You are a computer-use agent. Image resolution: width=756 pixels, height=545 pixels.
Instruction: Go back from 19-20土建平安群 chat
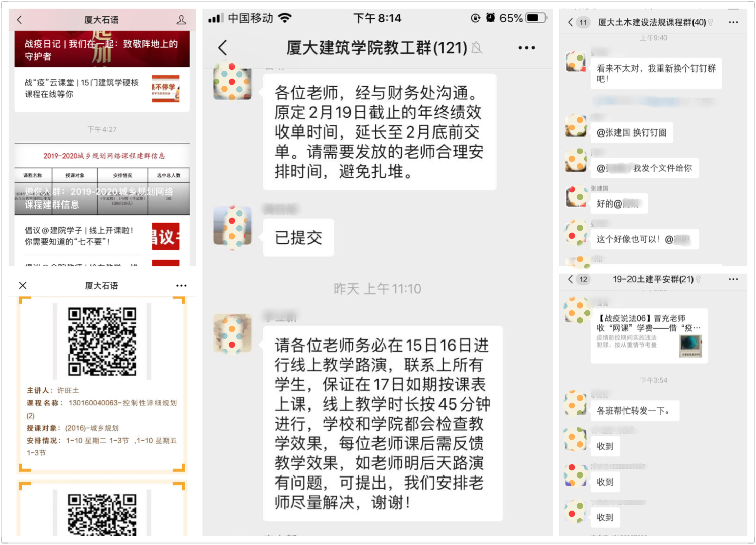tap(571, 279)
